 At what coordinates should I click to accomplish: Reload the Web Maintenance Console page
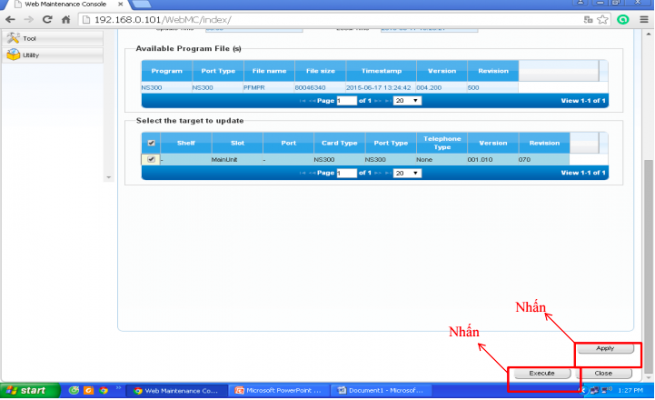(x=47, y=19)
